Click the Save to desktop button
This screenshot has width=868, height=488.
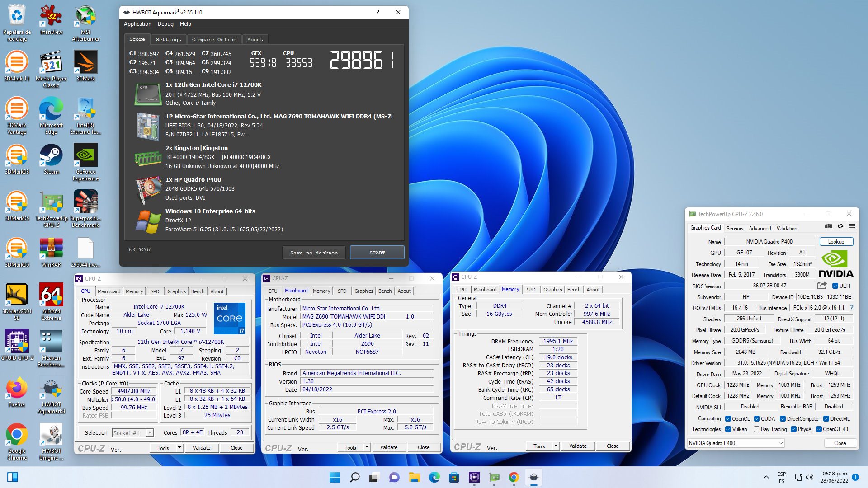(314, 253)
